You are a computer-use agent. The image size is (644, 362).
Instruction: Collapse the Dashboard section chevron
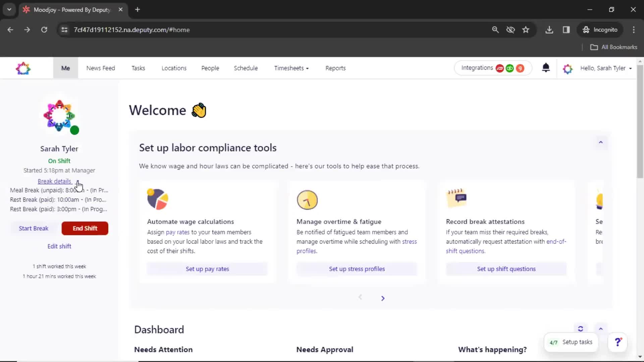click(x=601, y=328)
